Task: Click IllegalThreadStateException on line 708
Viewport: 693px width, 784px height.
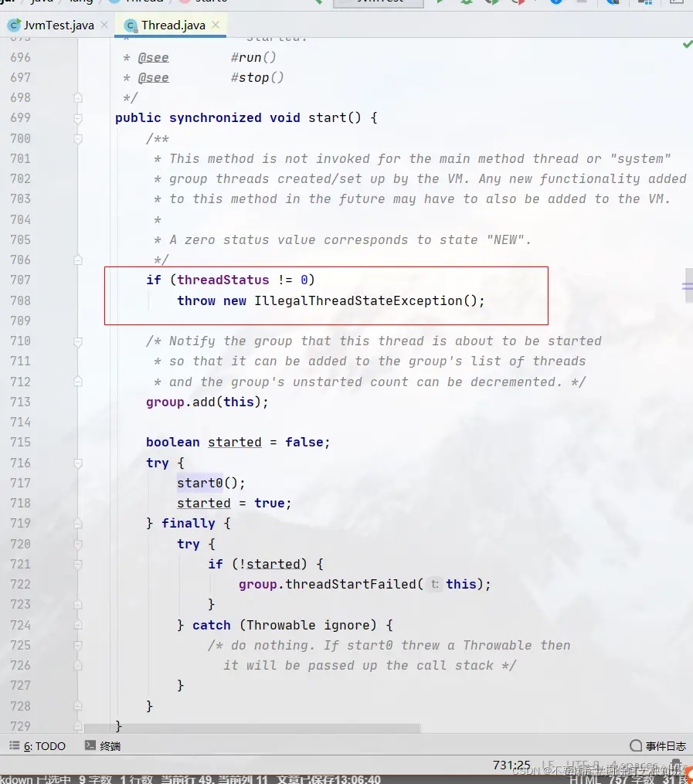Action: pyautogui.click(x=358, y=301)
